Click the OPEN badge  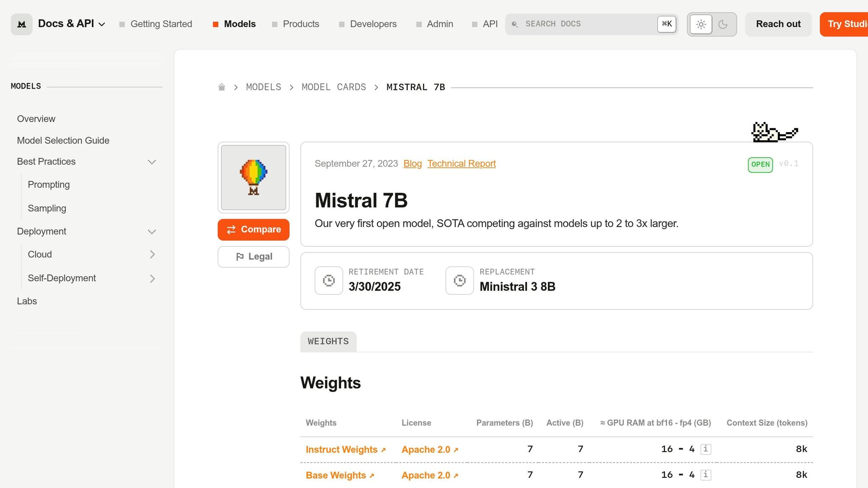point(760,165)
